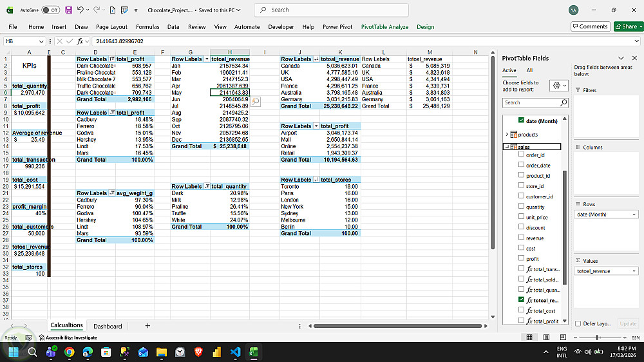Image resolution: width=644 pixels, height=362 pixels.
Task: Click the Undo arrow icon
Action: pos(80,10)
